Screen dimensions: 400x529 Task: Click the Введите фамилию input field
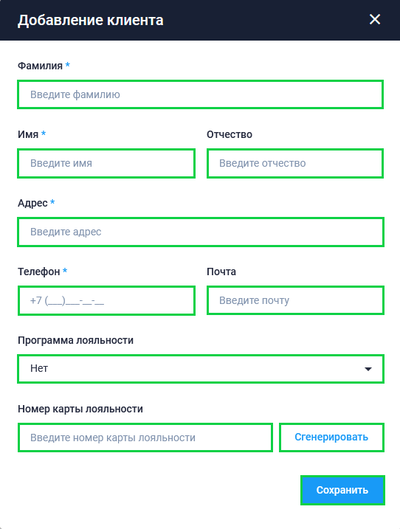(200, 94)
